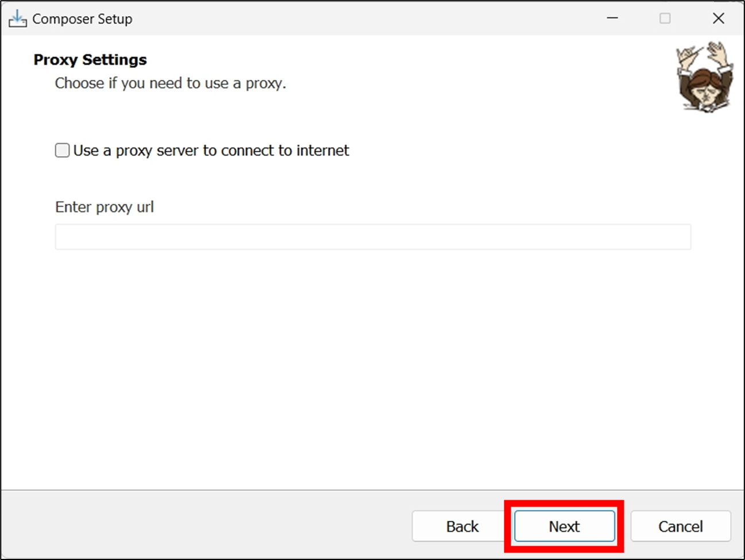The height and width of the screenshot is (560, 745).
Task: Click the Composer conductor logo image
Action: pyautogui.click(x=705, y=77)
